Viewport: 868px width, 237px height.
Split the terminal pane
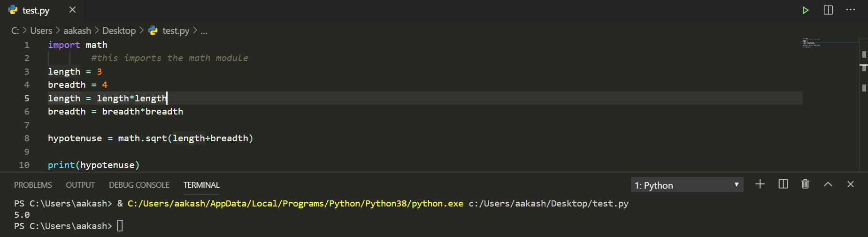(783, 184)
